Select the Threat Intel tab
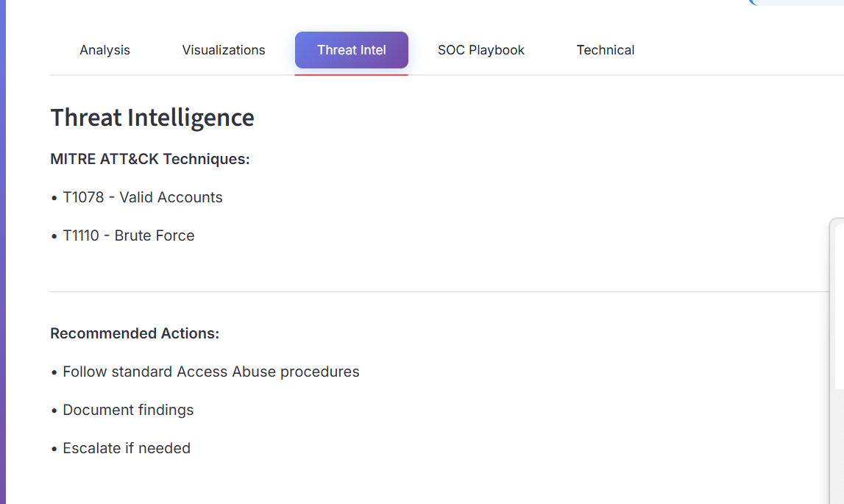Viewport: 844px width, 504px height. tap(351, 49)
